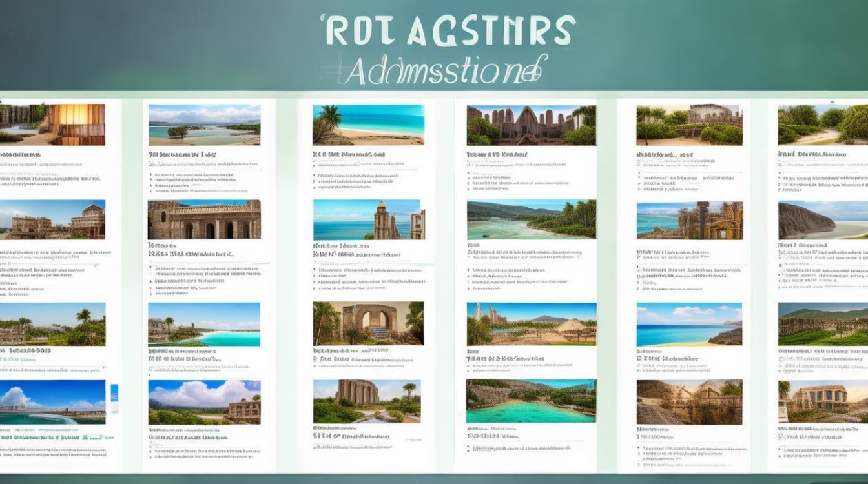Open the heading below gothic arch ruins
This screenshot has height=484, width=868.
point(496,155)
